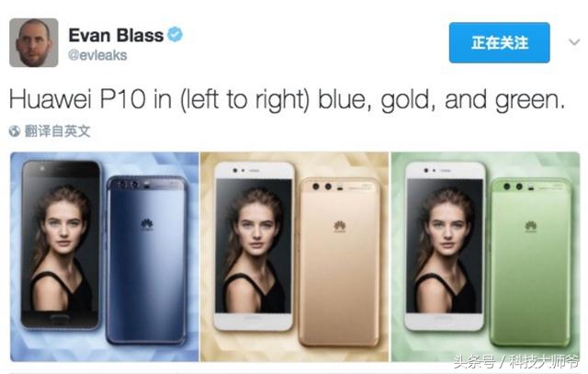
Task: Click the 翻译自英文 translation label
Action: pyautogui.click(x=57, y=130)
